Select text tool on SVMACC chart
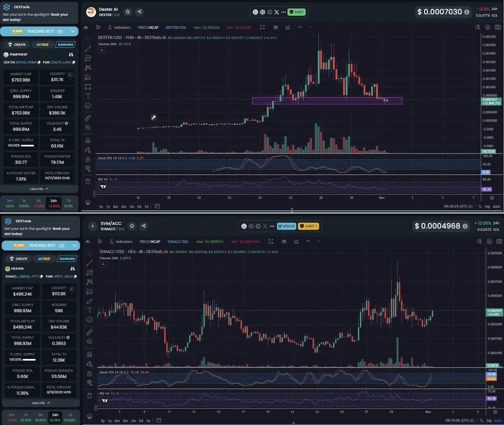Image resolution: width=504 pixels, height=425 pixels. click(89, 310)
